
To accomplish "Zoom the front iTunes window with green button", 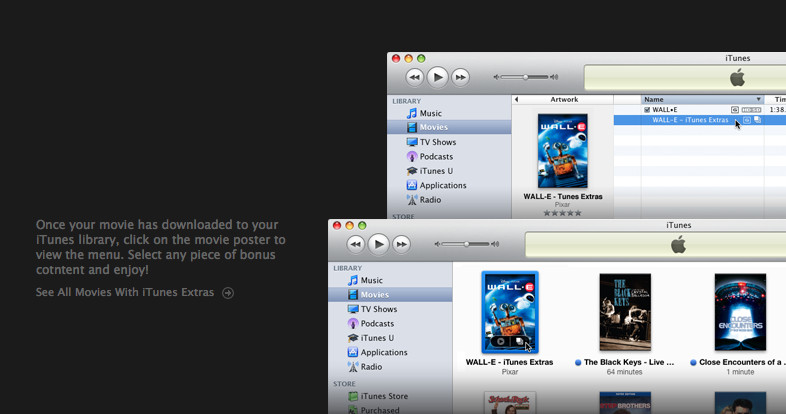I will tap(362, 226).
